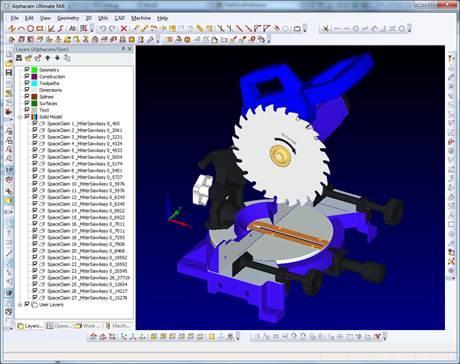Screen dimensions: 460x364
Task: Click the yellow square icon in bottom toolbar
Action: (x=212, y=337)
